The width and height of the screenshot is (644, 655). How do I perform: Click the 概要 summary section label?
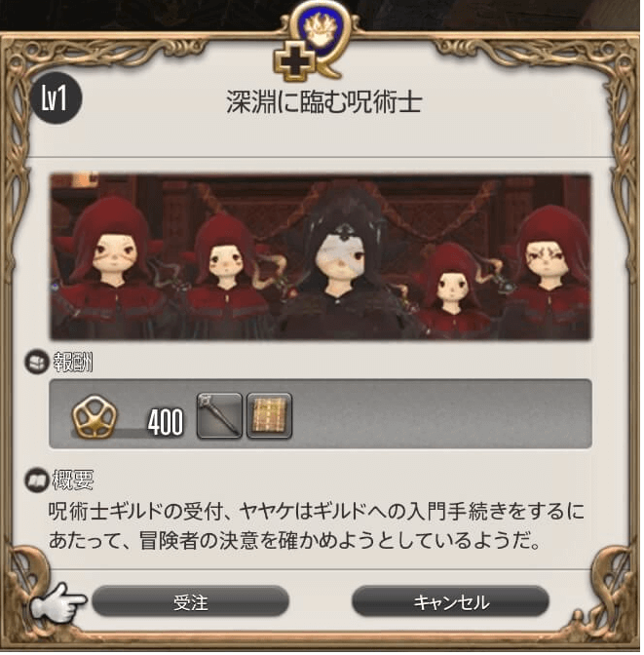(73, 480)
